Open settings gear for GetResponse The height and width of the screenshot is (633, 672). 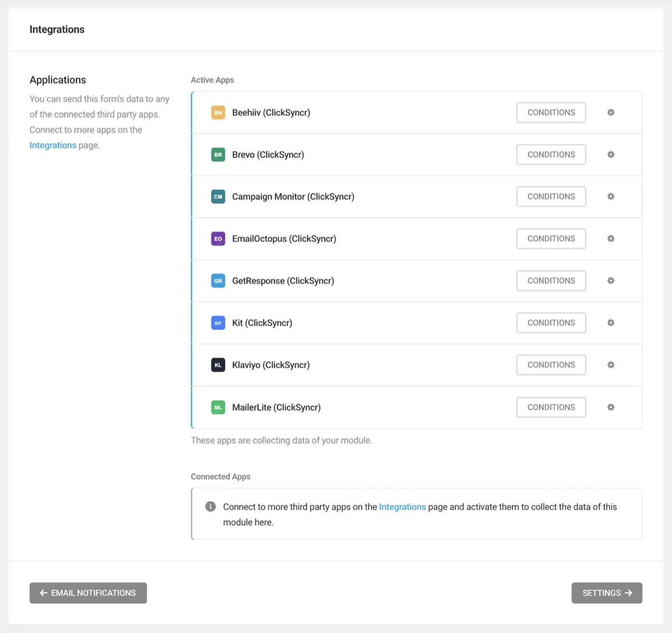pyautogui.click(x=611, y=281)
